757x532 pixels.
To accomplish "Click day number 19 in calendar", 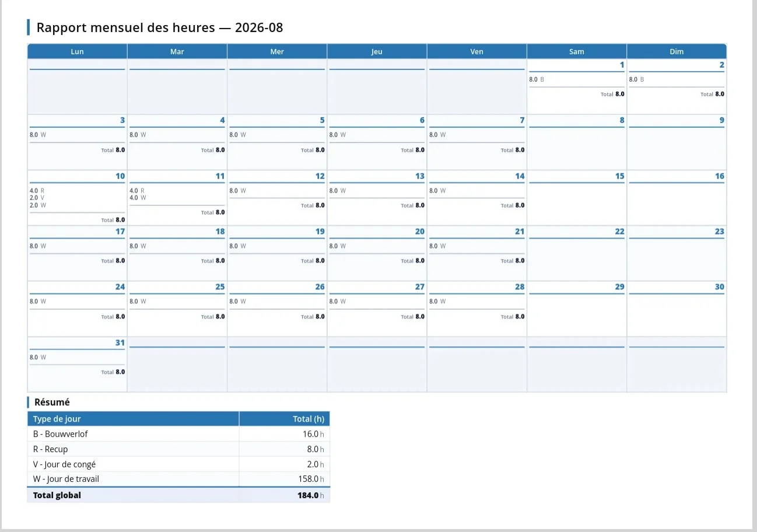I will (x=320, y=232).
